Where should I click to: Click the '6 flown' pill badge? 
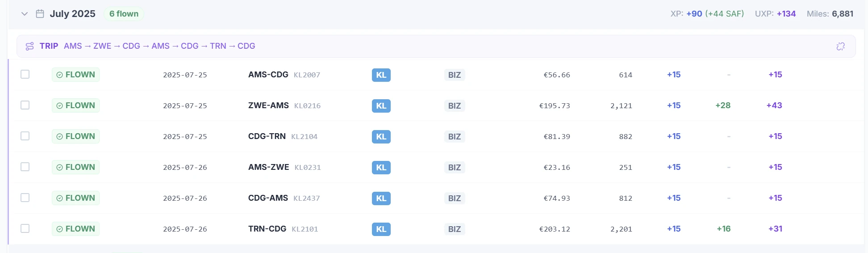pyautogui.click(x=124, y=14)
